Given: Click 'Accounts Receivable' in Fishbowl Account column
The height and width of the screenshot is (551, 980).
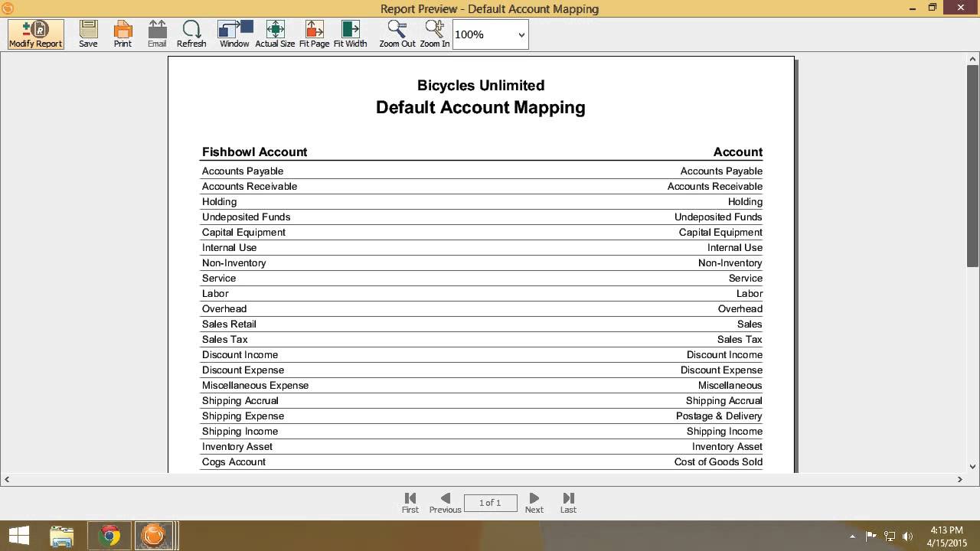Looking at the screenshot, I should (250, 187).
